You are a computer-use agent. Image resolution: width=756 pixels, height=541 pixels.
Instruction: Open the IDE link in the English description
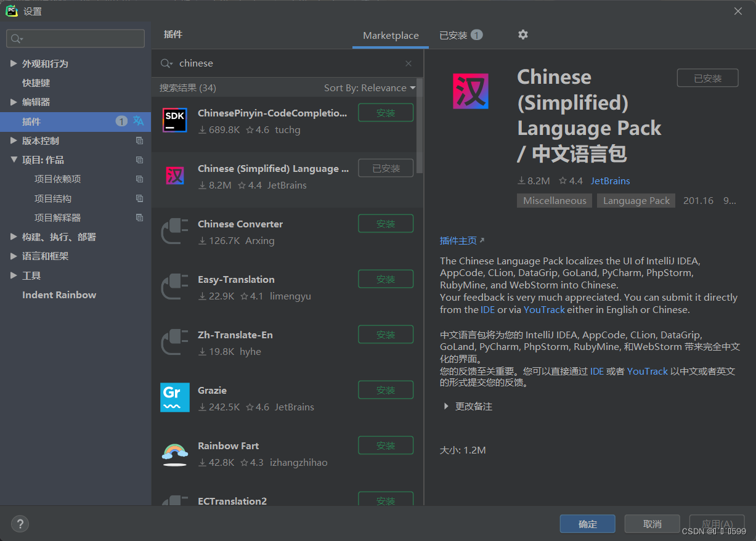487,309
